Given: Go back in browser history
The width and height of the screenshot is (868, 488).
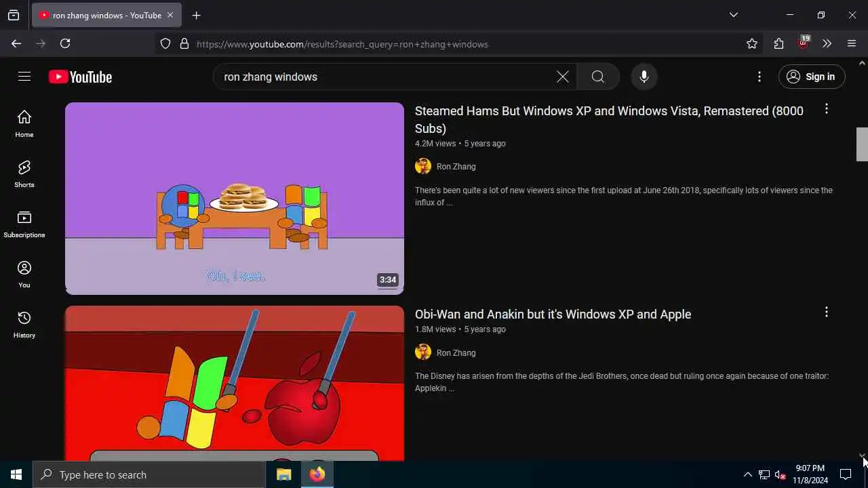Looking at the screenshot, I should pos(16,43).
